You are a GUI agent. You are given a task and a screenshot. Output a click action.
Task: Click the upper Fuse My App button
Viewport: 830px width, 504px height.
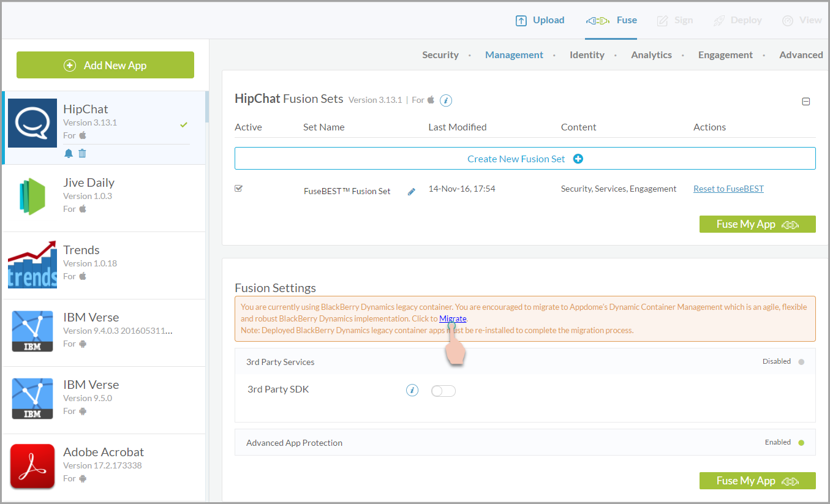point(757,224)
